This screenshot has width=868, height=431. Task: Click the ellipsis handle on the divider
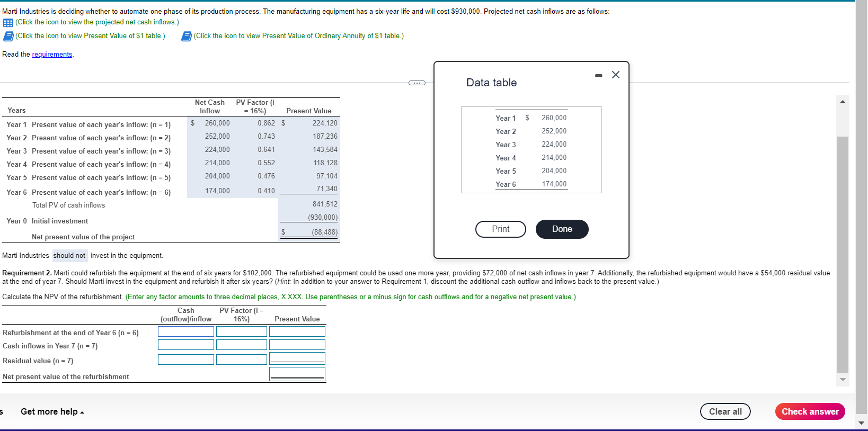(x=417, y=83)
